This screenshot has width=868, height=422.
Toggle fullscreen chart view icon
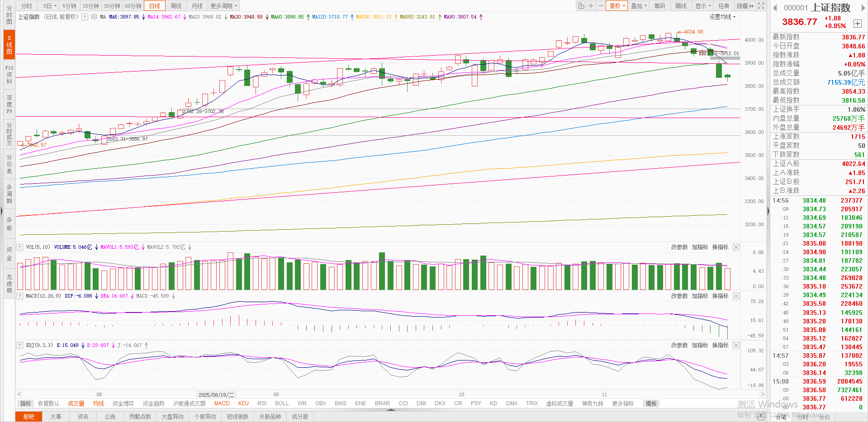point(761,6)
